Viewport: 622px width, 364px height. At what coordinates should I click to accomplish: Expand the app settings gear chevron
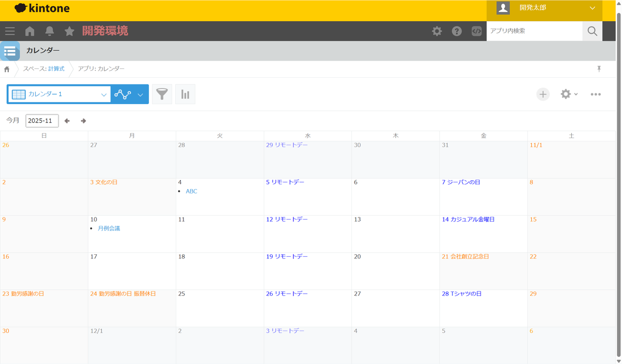tap(576, 94)
